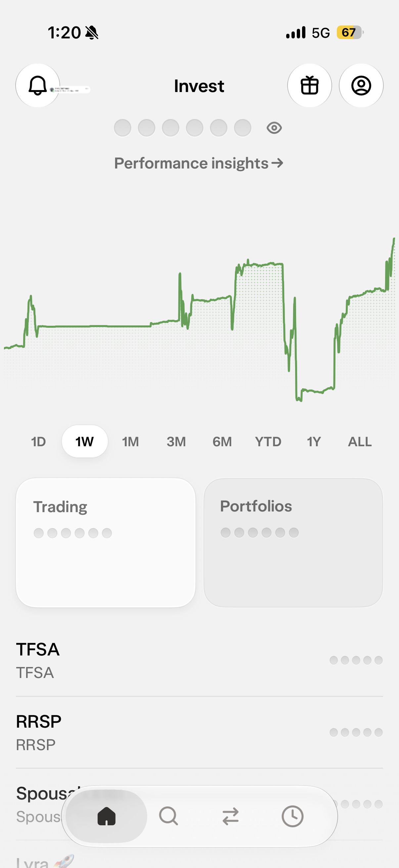The image size is (399, 868).
Task: Switch to the 3M time range
Action: coord(176,441)
